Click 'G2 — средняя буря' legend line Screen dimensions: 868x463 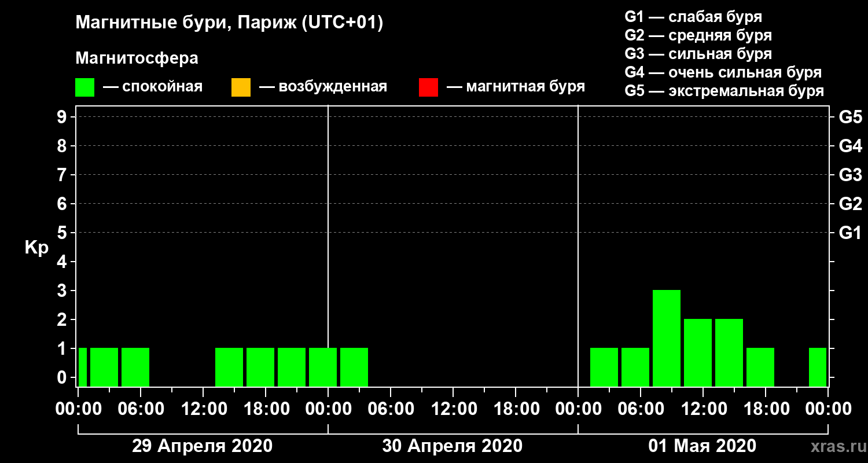(x=698, y=35)
